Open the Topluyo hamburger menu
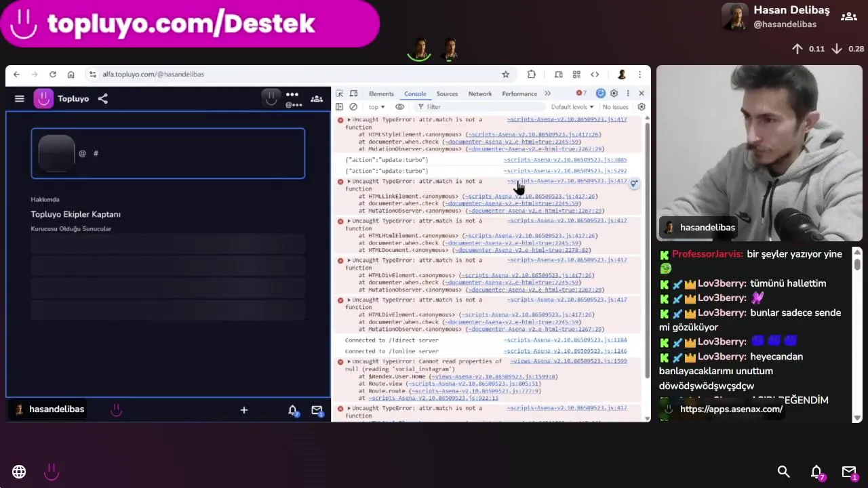This screenshot has height=488, width=868. pos(20,99)
